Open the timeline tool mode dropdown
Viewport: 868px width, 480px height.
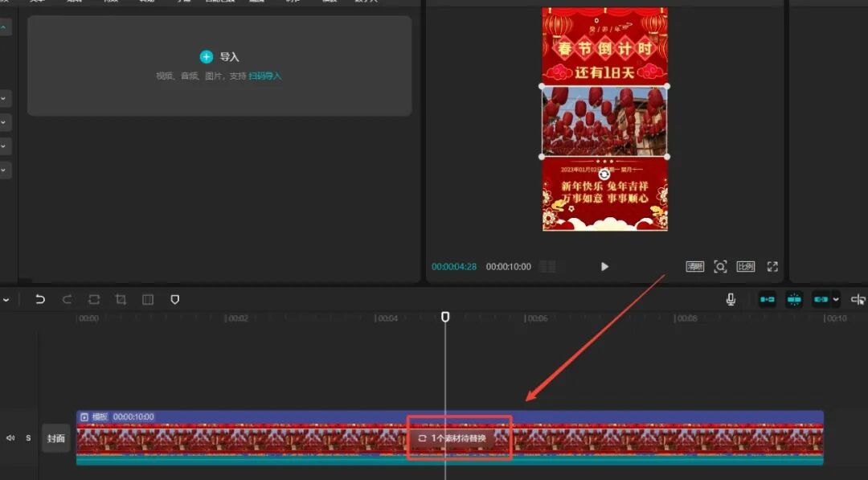coord(6,299)
